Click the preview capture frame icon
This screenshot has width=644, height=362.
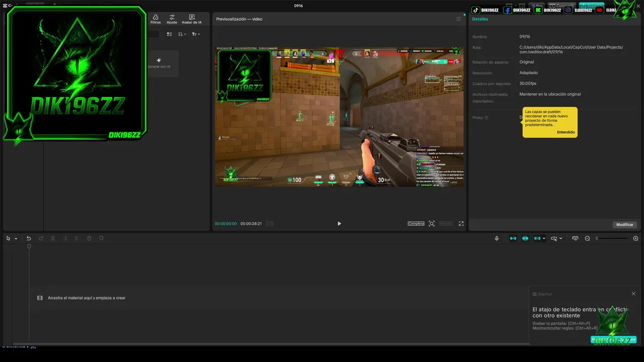point(432,224)
